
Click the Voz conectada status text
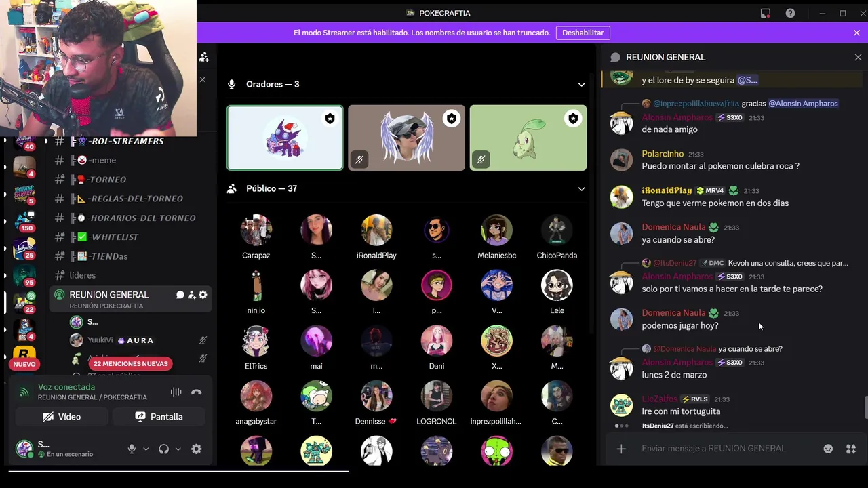click(x=66, y=387)
